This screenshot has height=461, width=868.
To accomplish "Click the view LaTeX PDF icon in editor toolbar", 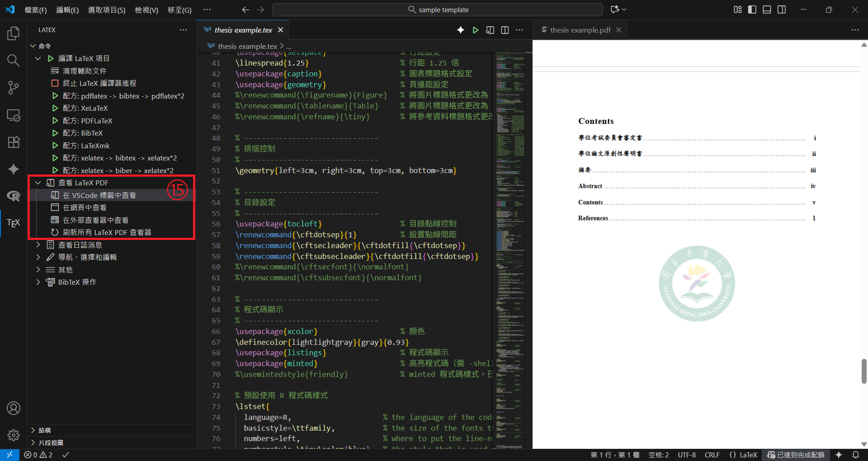I will click(490, 30).
